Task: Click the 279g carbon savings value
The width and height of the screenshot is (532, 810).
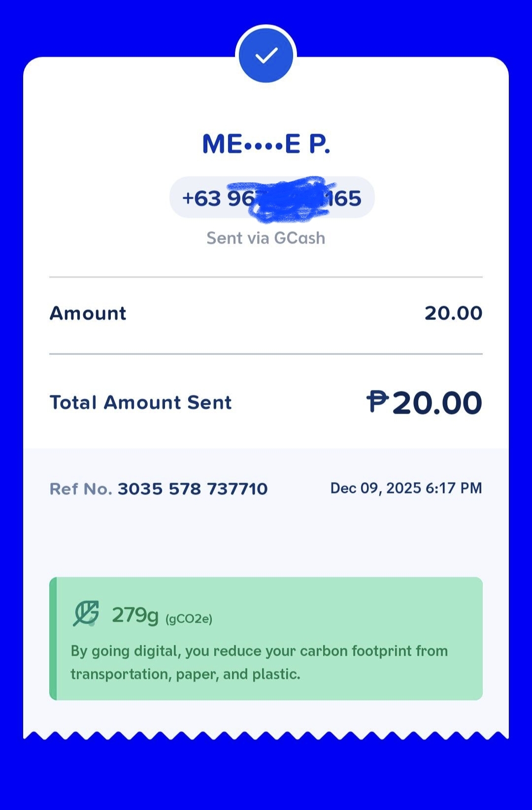Action: tap(135, 615)
